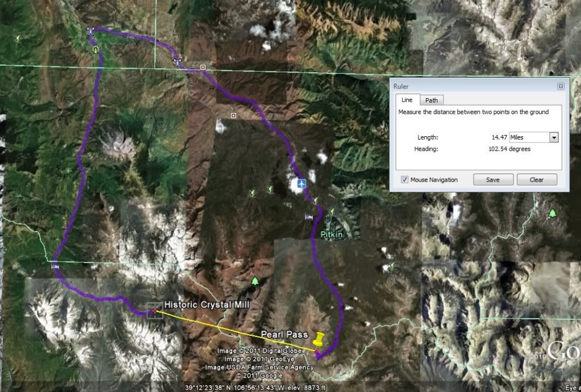Click the lift icon at the purple route's start

click(91, 31)
